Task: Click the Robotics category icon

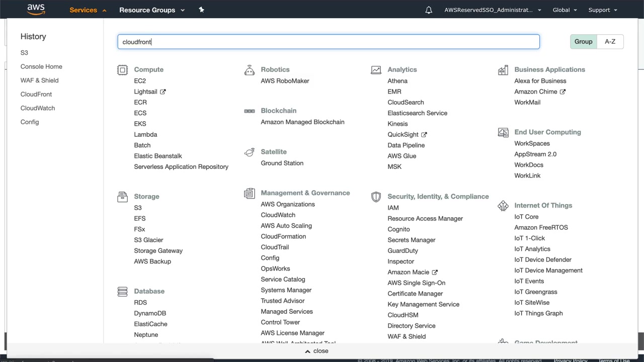Action: (249, 70)
